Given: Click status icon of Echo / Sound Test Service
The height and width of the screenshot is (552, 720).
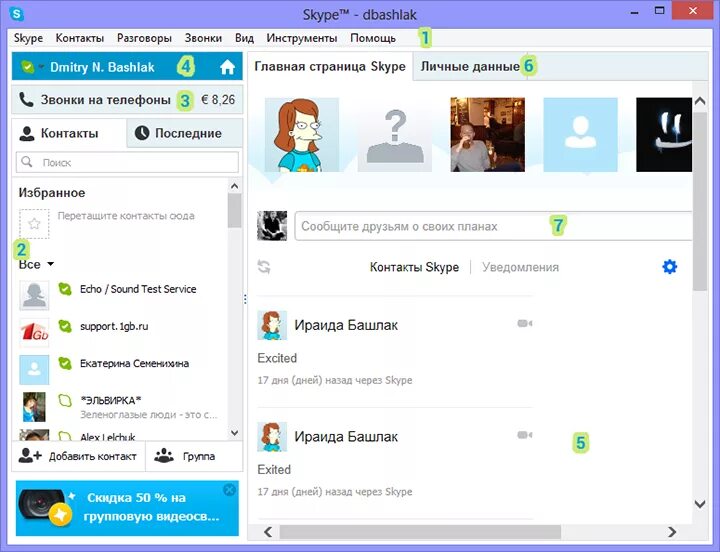Looking at the screenshot, I should [x=65, y=289].
